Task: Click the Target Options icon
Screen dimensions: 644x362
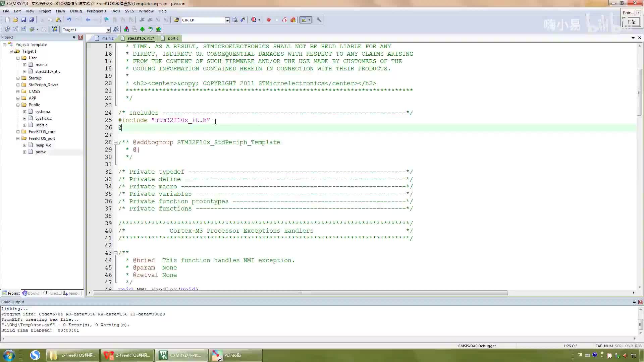Action: pyautogui.click(x=116, y=29)
